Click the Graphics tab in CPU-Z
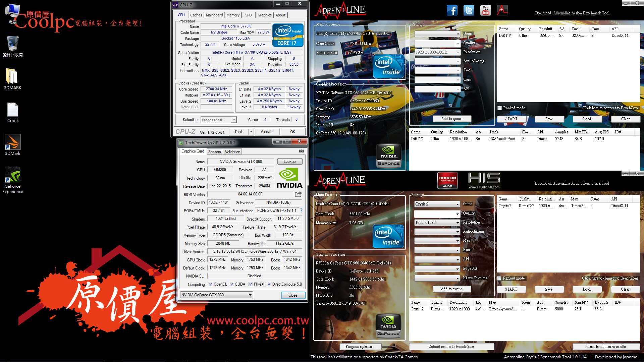This screenshot has width=644, height=362. tap(264, 15)
